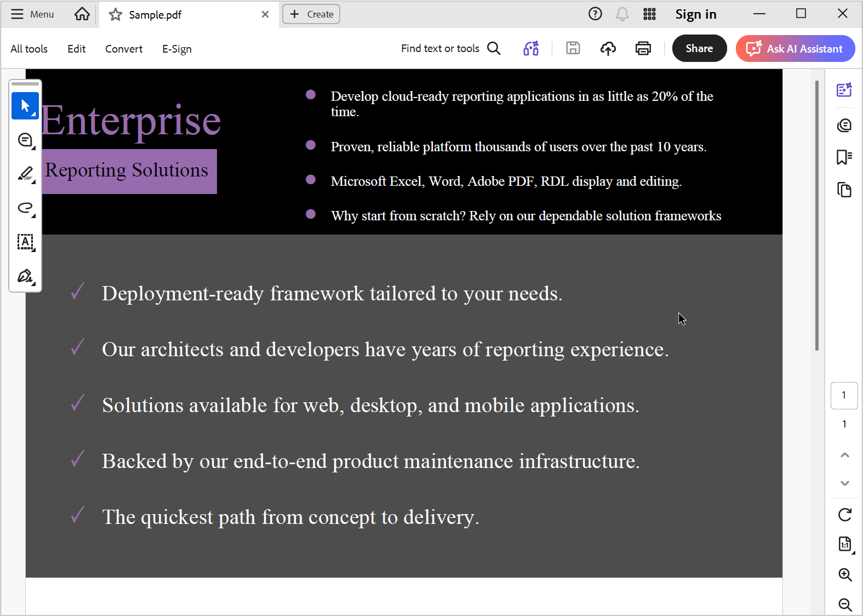Save the file with the disk icon
Viewport: 863px width, 616px height.
tap(573, 48)
